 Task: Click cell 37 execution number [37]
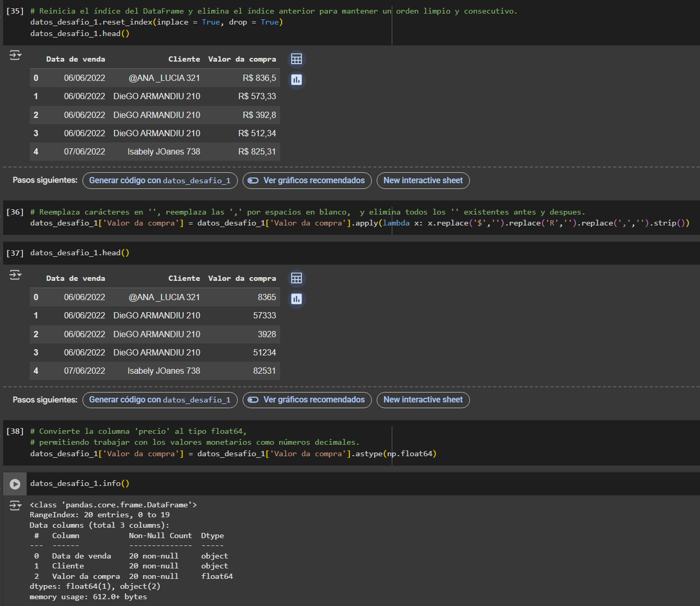(15, 253)
